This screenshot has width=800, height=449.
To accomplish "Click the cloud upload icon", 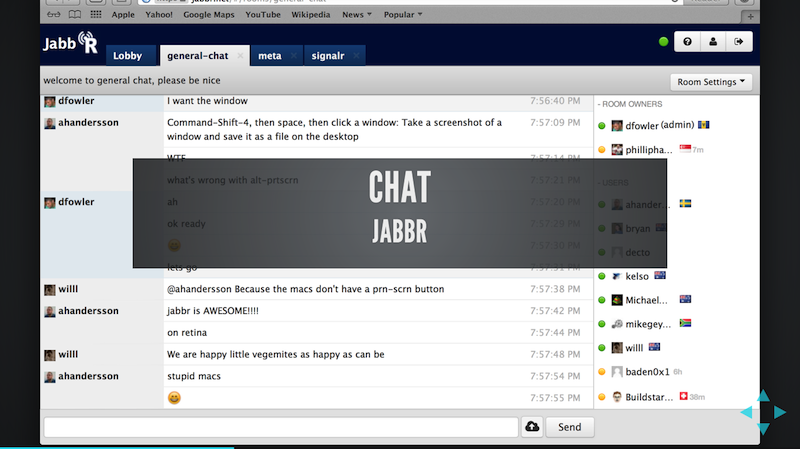I will [x=532, y=427].
